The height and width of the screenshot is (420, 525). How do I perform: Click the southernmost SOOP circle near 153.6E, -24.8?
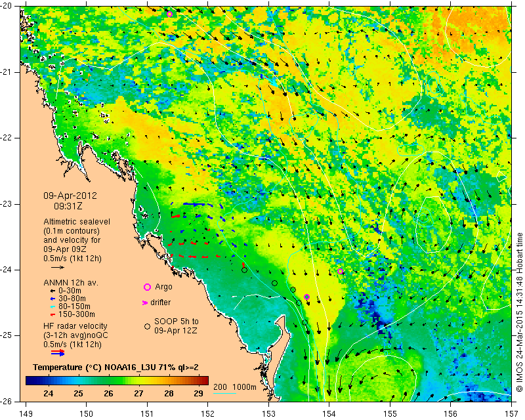[304, 322]
